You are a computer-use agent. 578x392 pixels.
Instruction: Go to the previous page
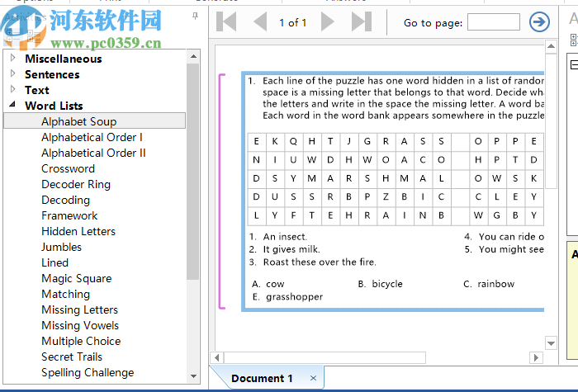(x=260, y=21)
